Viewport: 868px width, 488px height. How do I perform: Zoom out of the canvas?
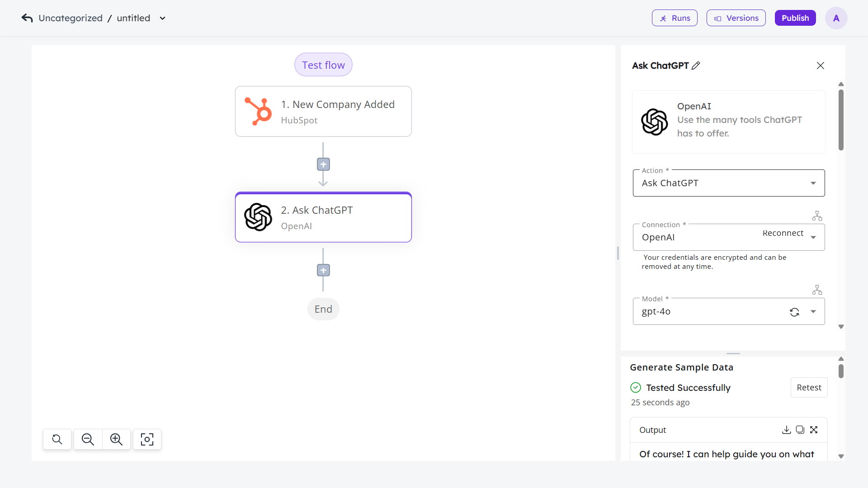88,439
